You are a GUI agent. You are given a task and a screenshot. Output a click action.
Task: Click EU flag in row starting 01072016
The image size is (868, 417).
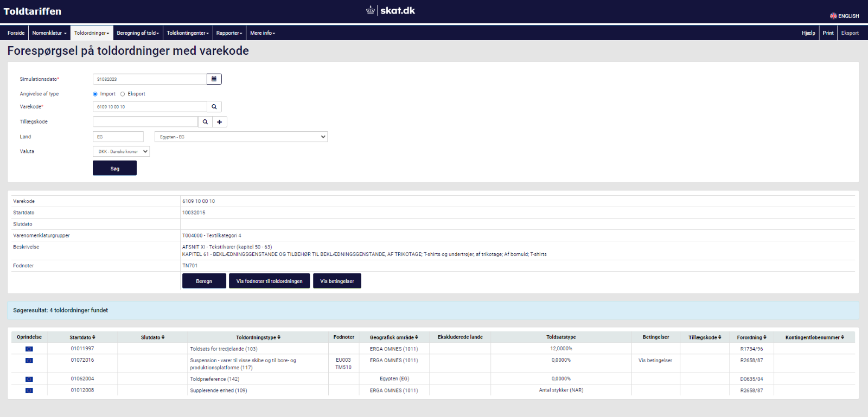pos(29,361)
